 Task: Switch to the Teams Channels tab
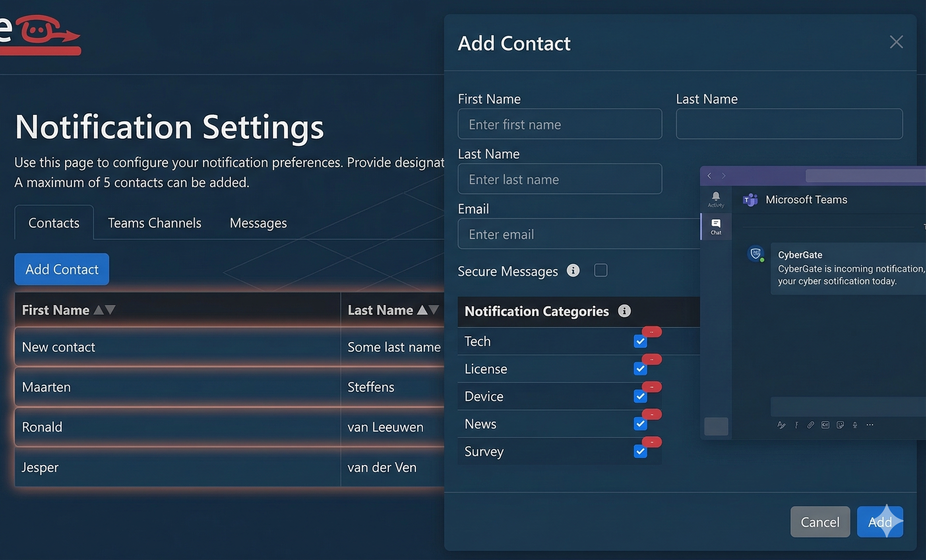point(154,223)
